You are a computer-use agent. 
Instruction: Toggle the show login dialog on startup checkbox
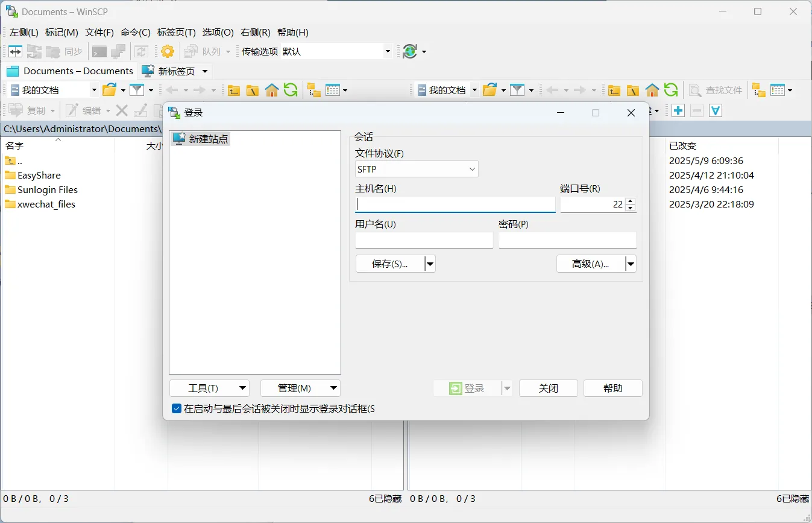click(x=177, y=408)
